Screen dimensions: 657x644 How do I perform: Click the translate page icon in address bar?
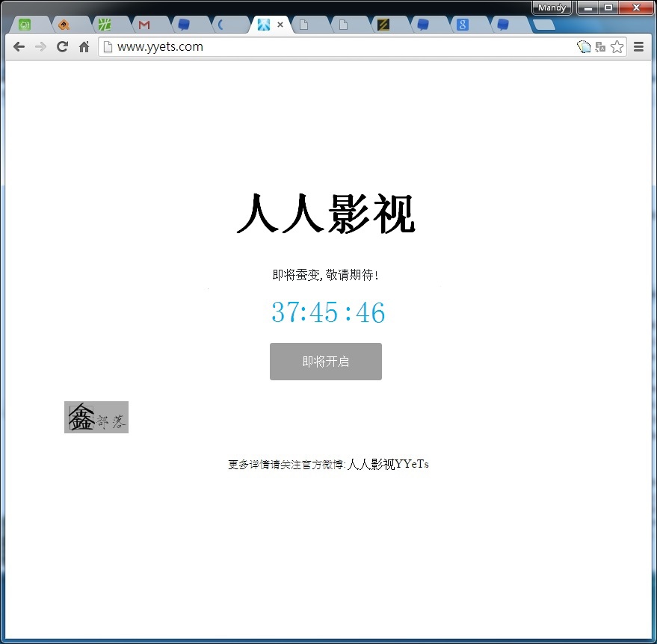(x=600, y=47)
